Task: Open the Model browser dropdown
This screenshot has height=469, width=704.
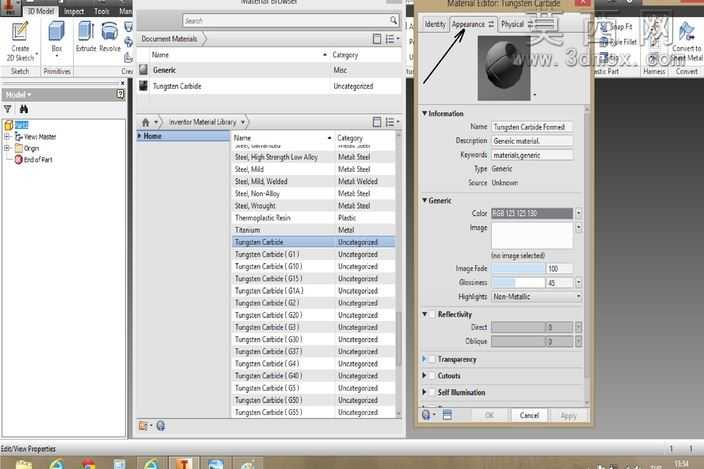Action: 18,94
